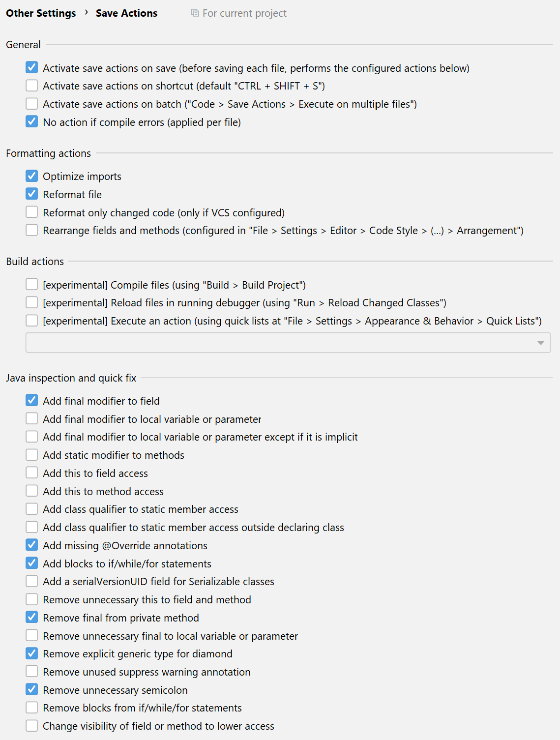Image resolution: width=560 pixels, height=740 pixels.
Task: Enable Change visibility to lower access
Action: (x=32, y=726)
